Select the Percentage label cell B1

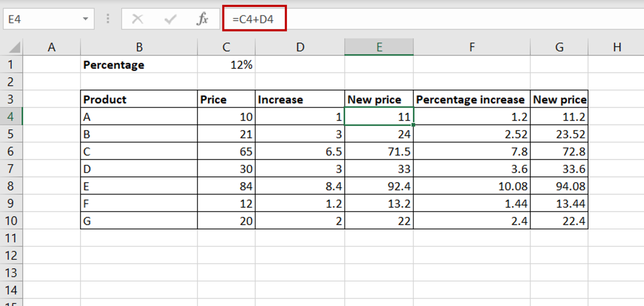(x=138, y=65)
